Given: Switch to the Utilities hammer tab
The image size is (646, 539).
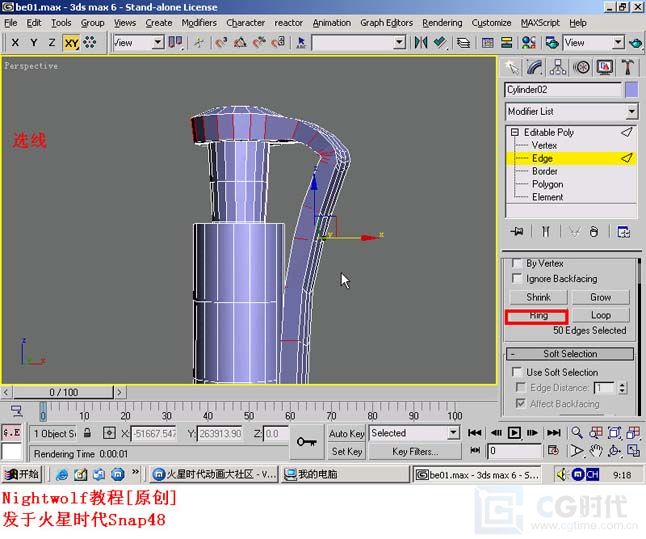Looking at the screenshot, I should click(627, 68).
